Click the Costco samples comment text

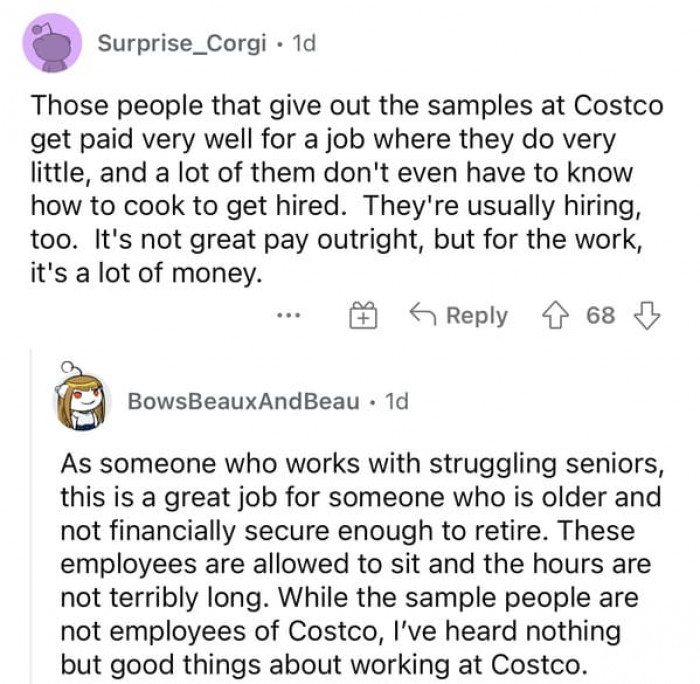(345, 190)
